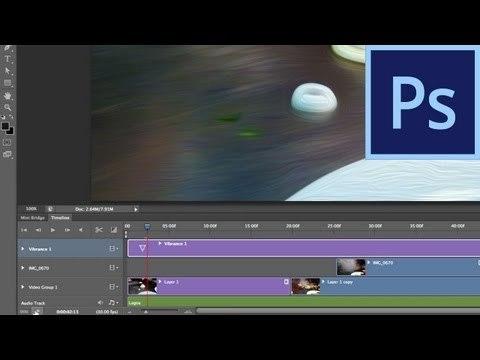Viewport: 480px width, 360px height.
Task: Open the transition chooser icon
Action: coord(114,230)
